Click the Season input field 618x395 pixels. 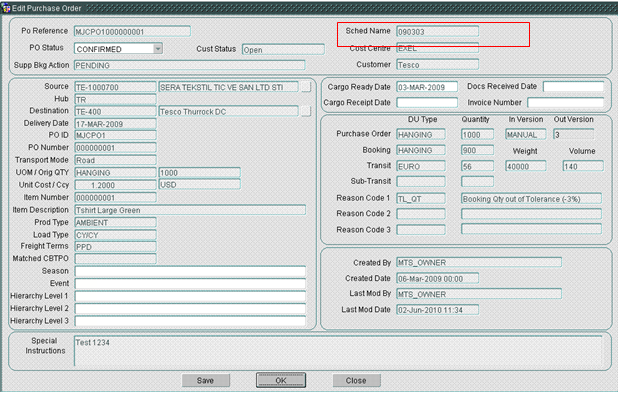(x=190, y=271)
